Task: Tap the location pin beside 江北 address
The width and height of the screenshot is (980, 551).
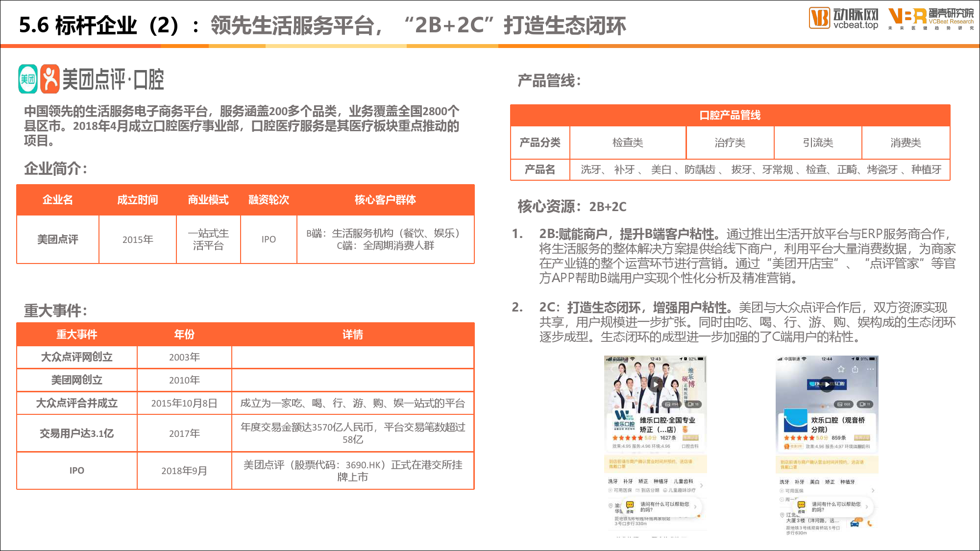Action: point(782,515)
